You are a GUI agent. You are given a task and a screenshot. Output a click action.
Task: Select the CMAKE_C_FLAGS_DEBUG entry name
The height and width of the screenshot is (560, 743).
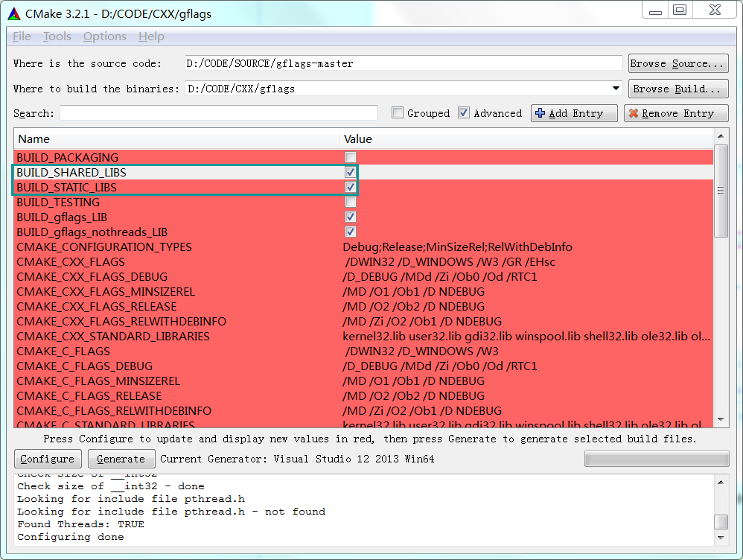tap(84, 366)
